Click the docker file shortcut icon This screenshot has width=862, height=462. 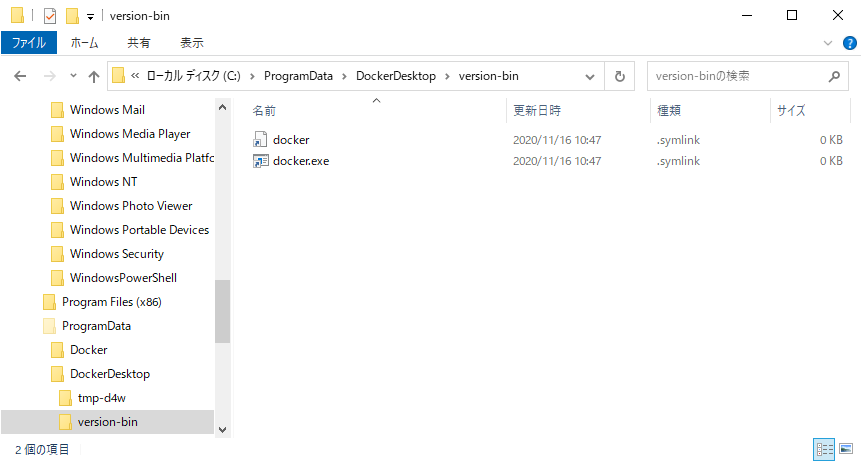(x=260, y=140)
